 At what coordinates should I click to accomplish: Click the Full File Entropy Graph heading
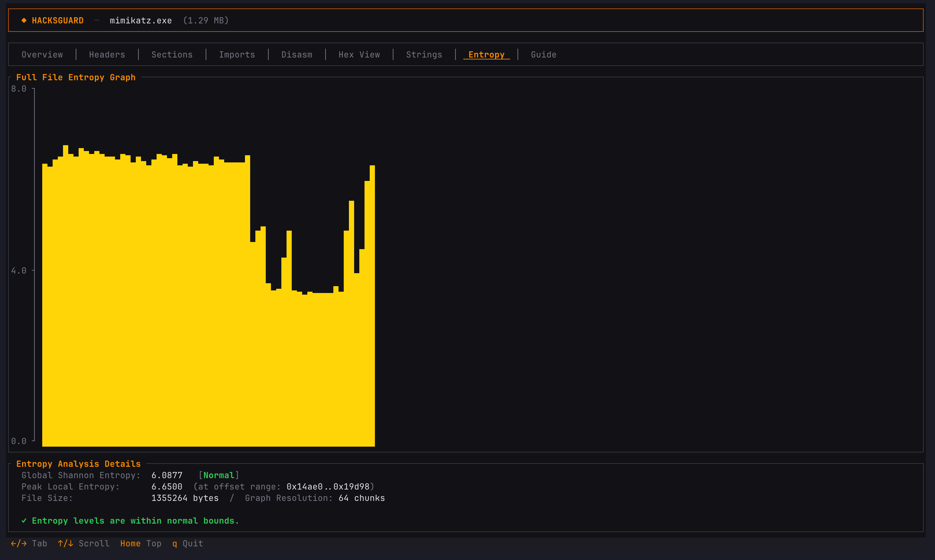click(x=76, y=77)
